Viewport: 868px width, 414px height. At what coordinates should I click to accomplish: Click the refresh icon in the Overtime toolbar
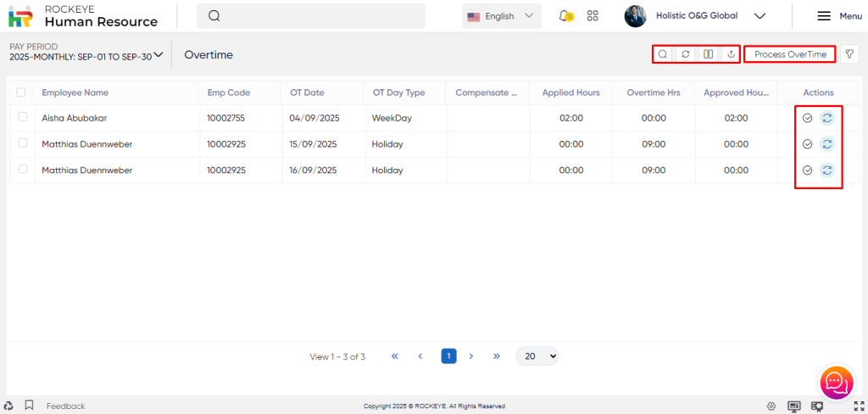[x=686, y=54]
